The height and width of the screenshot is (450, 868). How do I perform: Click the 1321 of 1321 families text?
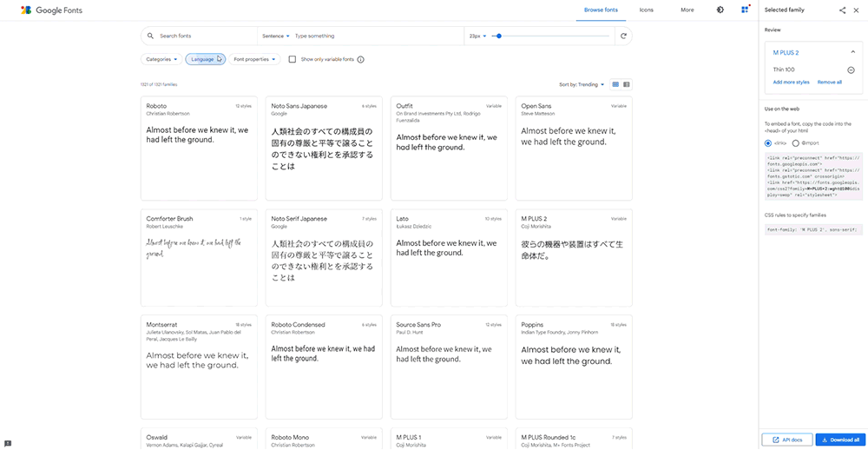click(159, 85)
